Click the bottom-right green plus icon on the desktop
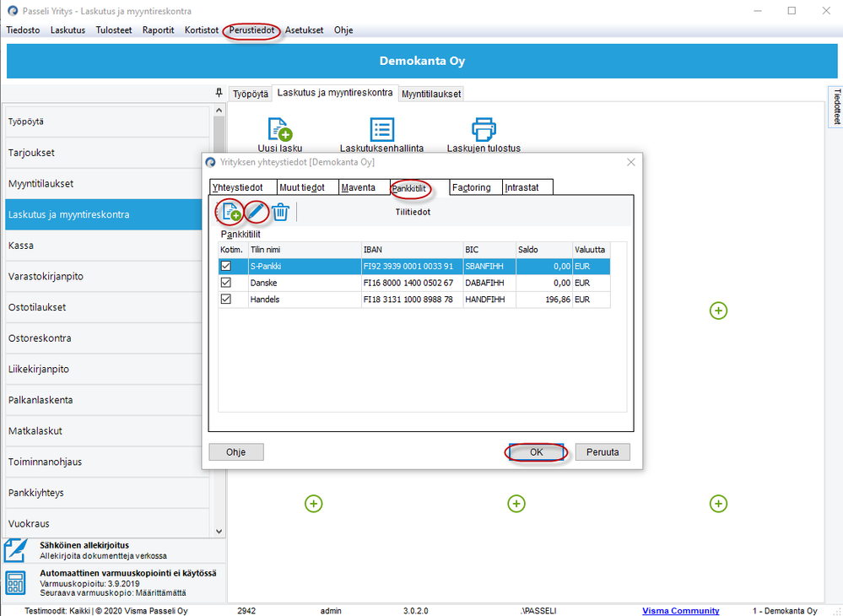This screenshot has width=843, height=616. [718, 504]
